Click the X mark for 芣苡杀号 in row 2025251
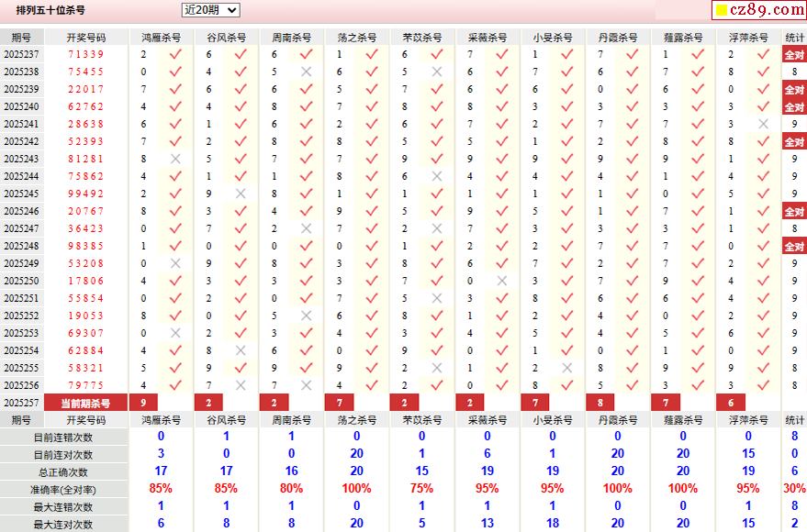This screenshot has width=807, height=532. click(x=437, y=298)
